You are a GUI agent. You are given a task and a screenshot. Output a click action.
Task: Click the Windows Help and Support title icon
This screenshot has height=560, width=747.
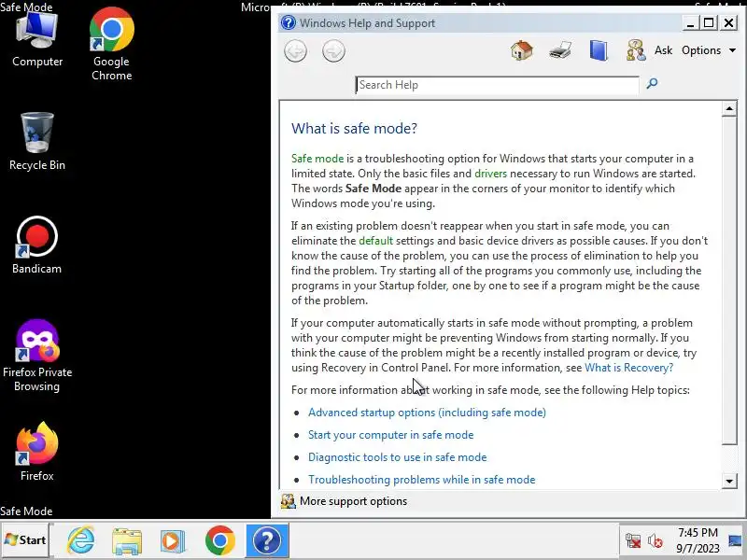pos(289,22)
